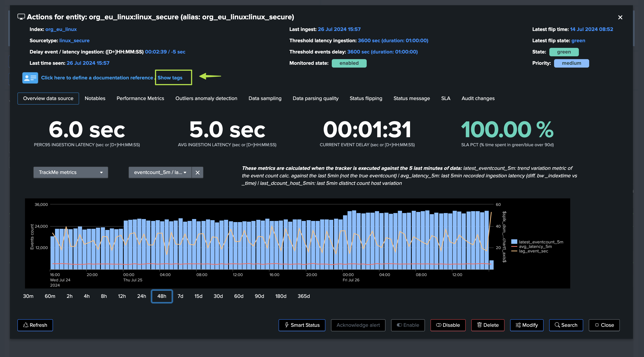Show tags for this entity
This screenshot has width=644, height=357.
(170, 78)
